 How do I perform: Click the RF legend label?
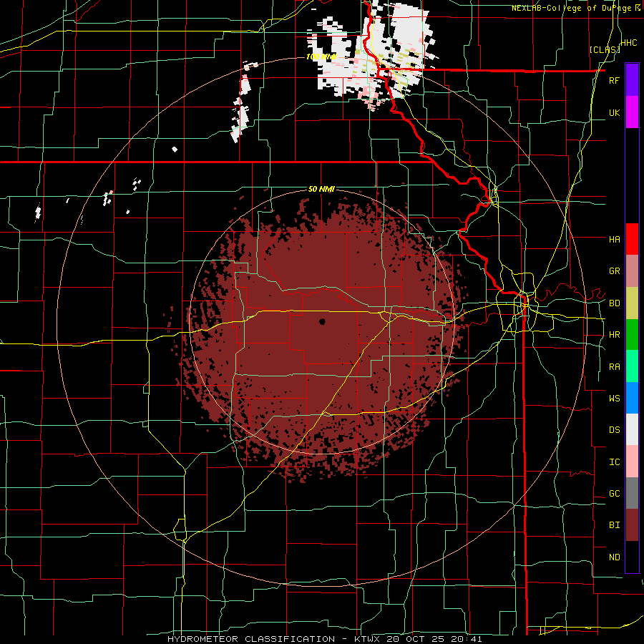pos(614,80)
